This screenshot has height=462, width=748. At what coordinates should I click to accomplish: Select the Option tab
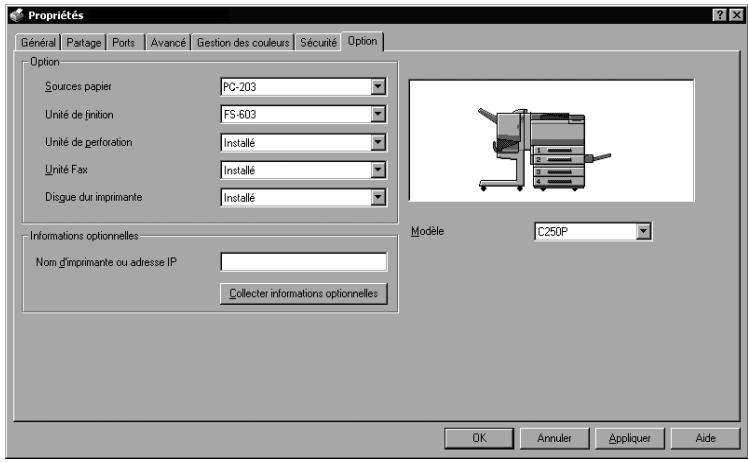coord(363,41)
